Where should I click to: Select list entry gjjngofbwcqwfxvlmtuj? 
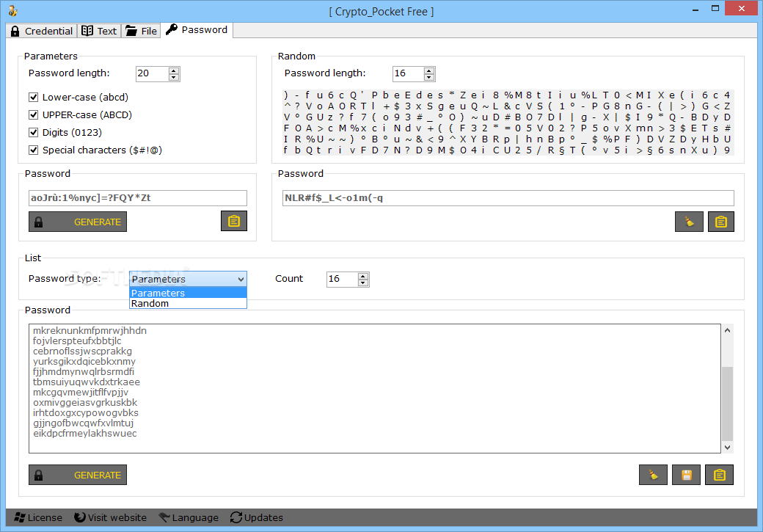(x=83, y=423)
